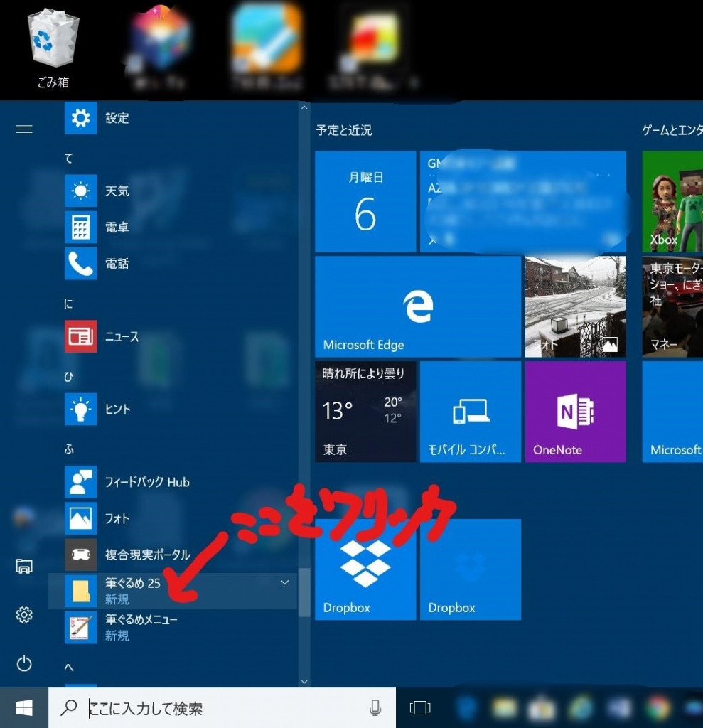Click the microphone icon in search box

click(375, 708)
